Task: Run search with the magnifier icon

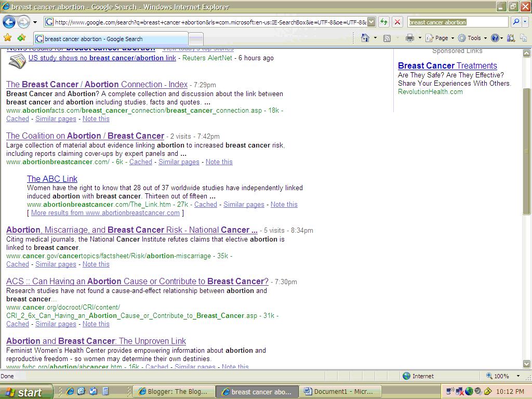Action: (516, 22)
